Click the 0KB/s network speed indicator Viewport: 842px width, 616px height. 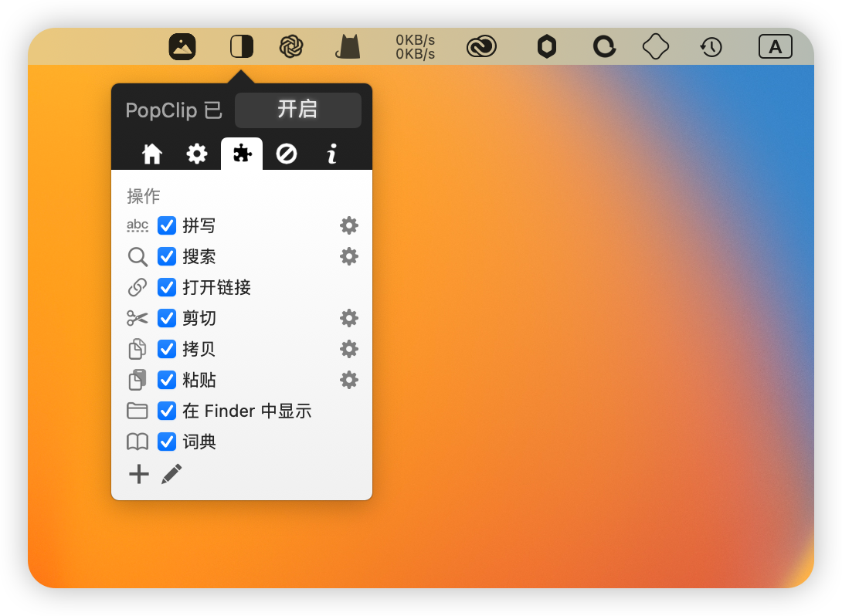tap(415, 47)
